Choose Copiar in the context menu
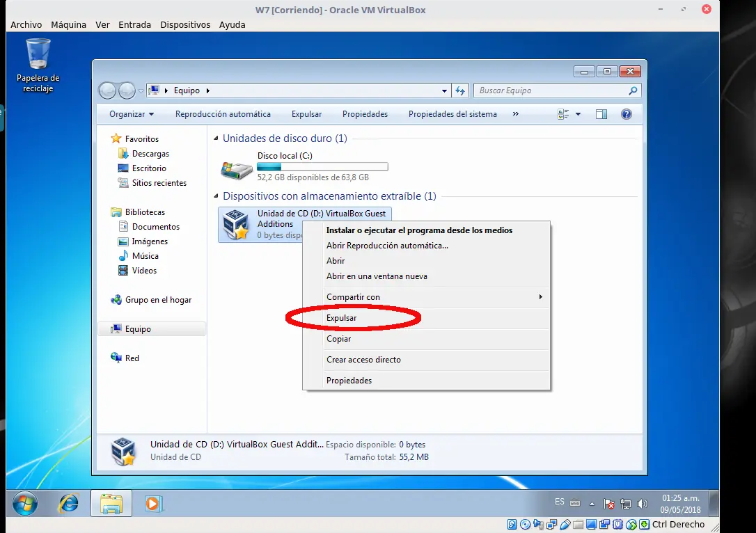Image resolution: width=756 pixels, height=533 pixels. [426, 339]
